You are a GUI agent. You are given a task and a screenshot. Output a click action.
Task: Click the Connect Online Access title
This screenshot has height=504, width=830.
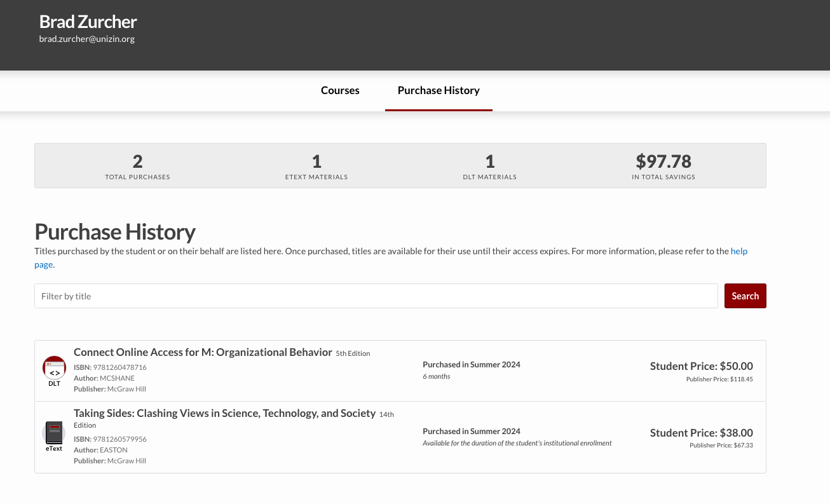203,352
